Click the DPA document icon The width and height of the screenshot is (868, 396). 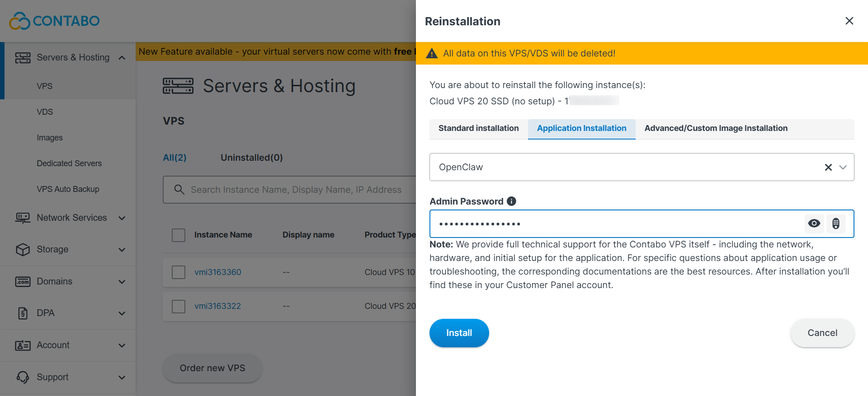point(23,313)
